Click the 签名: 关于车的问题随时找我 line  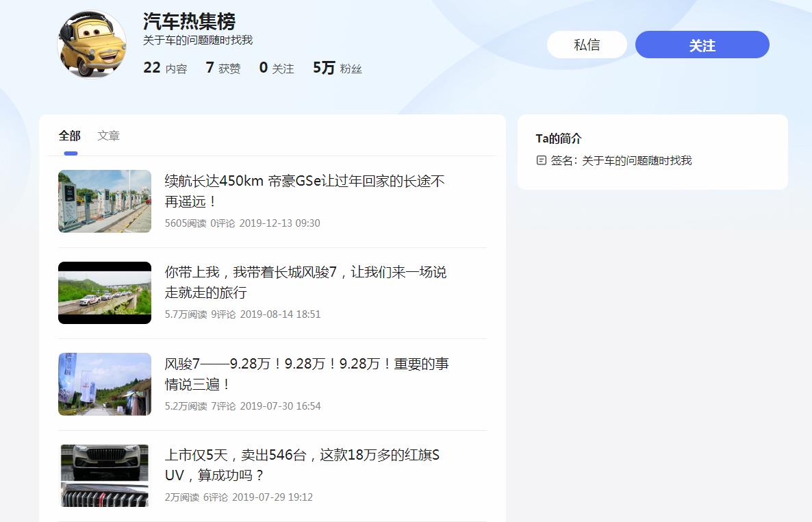pyautogui.click(x=621, y=161)
